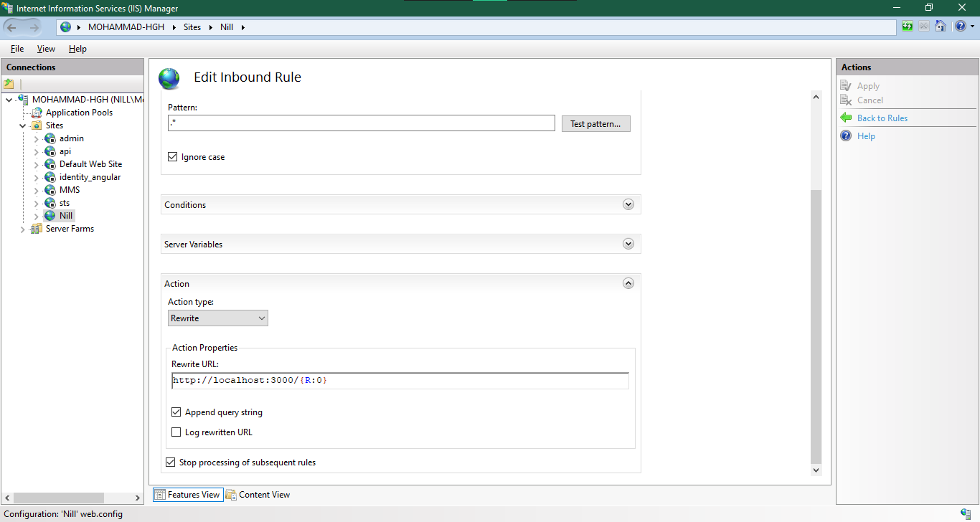
Task: Select identity_angular site globe icon
Action: [50, 177]
